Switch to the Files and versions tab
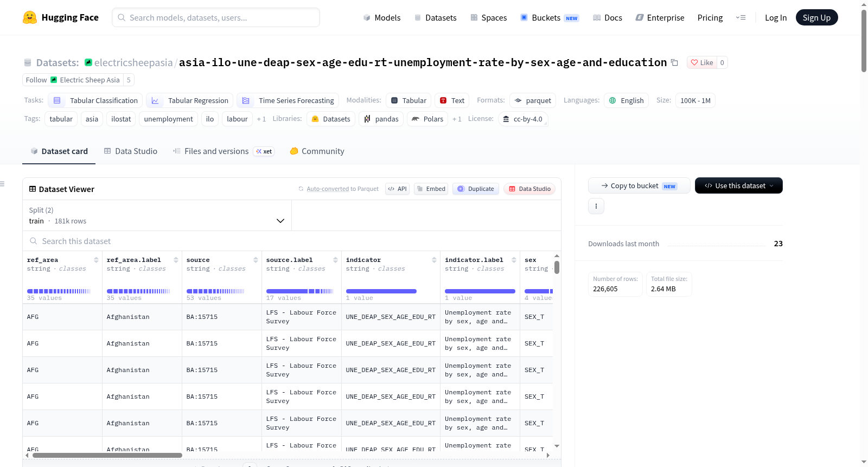Viewport: 868px width, 467px height. 224,151
